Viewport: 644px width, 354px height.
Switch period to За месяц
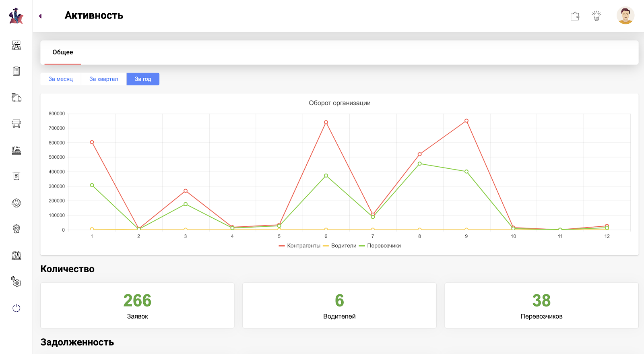61,79
